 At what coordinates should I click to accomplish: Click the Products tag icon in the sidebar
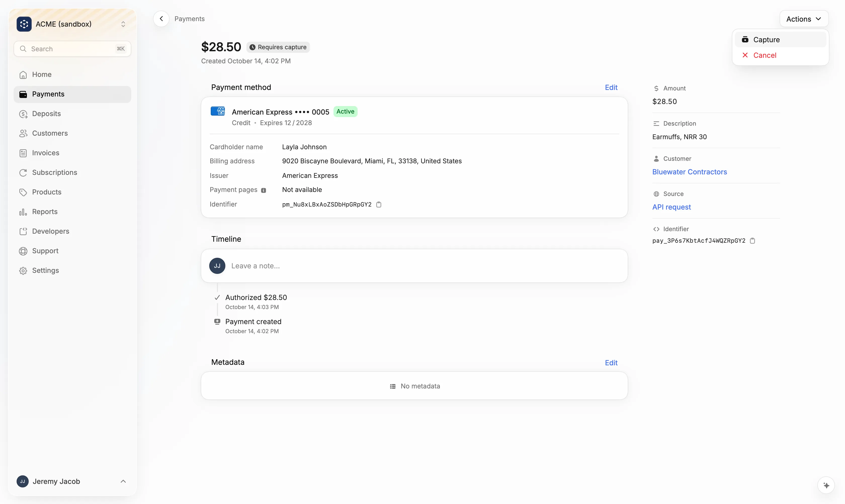point(23,192)
